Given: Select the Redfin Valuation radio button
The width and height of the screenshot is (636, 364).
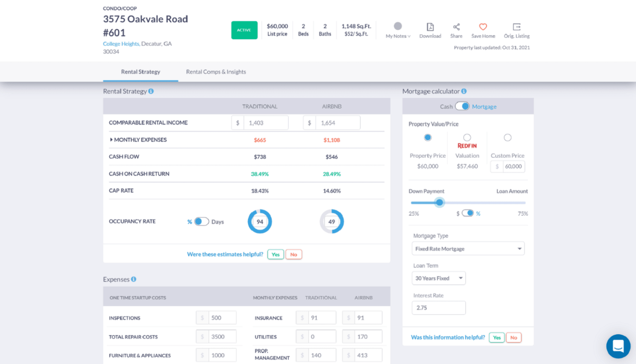Looking at the screenshot, I should pyautogui.click(x=467, y=138).
